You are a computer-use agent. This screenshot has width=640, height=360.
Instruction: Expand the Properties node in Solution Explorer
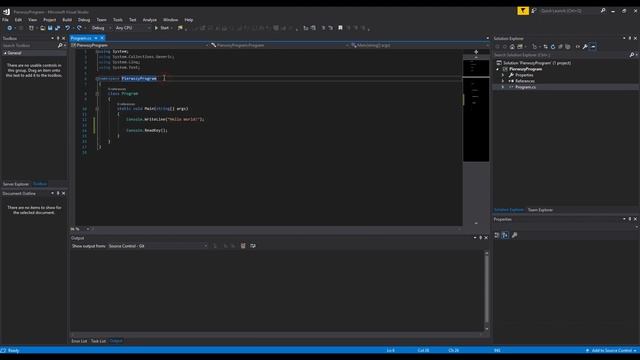(x=503, y=75)
